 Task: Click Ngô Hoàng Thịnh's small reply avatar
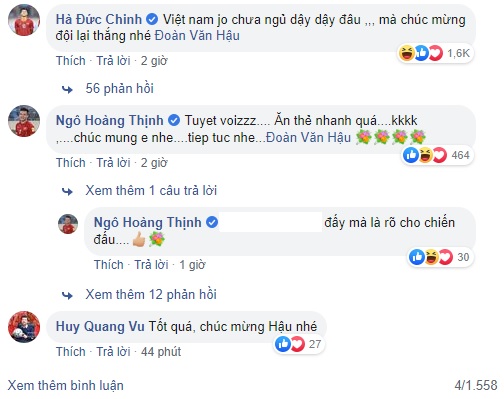[x=68, y=224]
